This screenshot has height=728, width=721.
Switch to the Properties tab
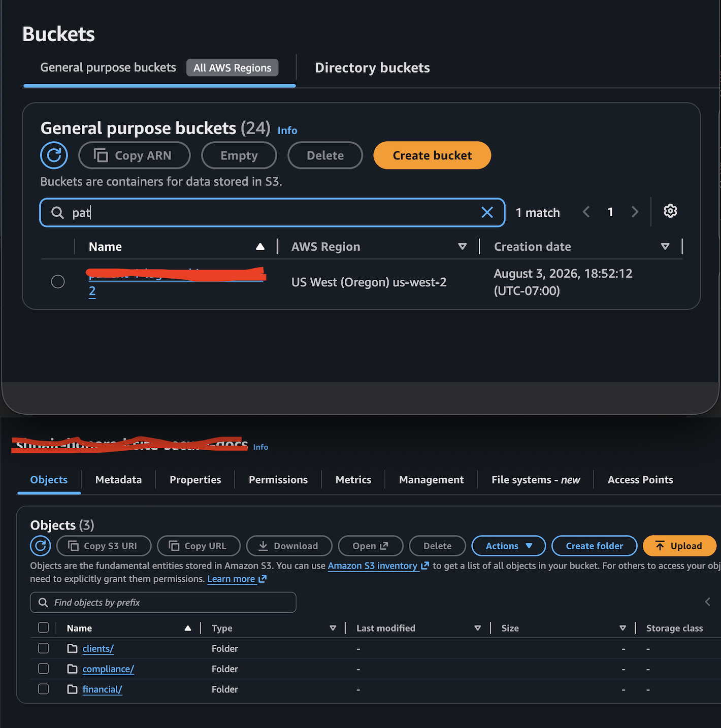pyautogui.click(x=195, y=480)
